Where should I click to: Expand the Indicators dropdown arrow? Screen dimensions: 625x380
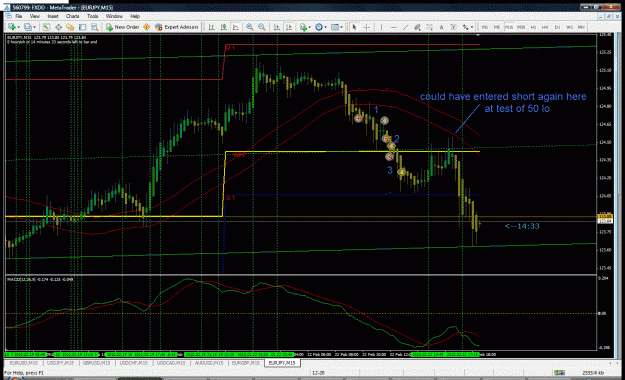310,27
